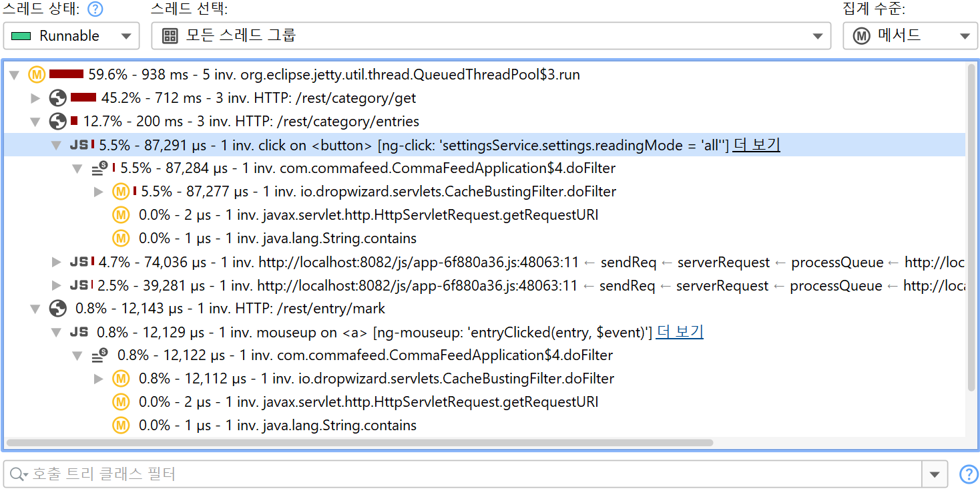
Task: Collapse the 87,284 μs CommaFeedApplication$4.doFilter node
Action: [77, 168]
